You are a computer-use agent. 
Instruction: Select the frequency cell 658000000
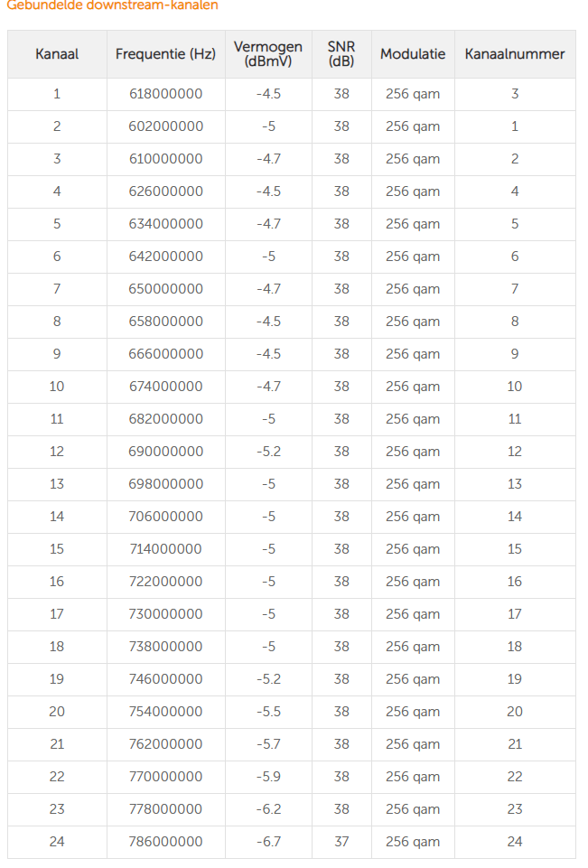tap(166, 322)
